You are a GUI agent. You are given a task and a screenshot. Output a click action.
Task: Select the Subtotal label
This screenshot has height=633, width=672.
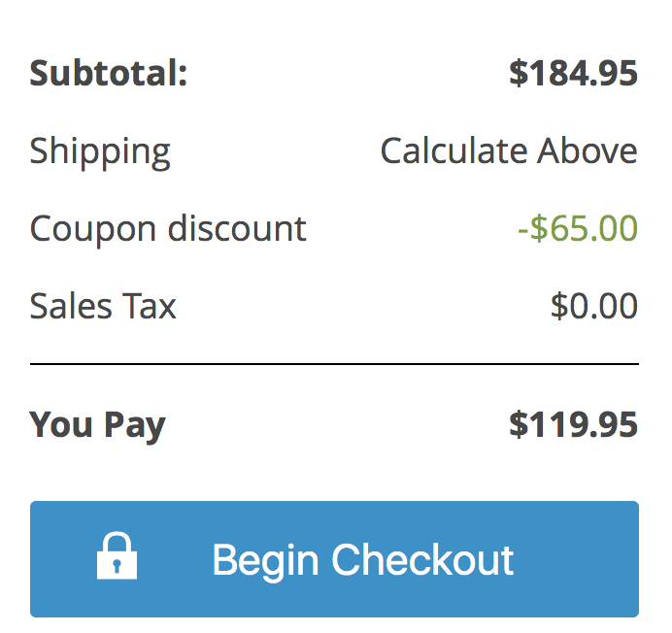[108, 74]
